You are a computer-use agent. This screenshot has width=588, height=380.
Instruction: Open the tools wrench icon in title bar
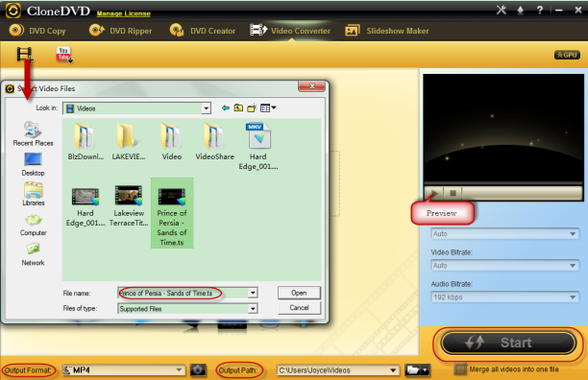point(501,11)
